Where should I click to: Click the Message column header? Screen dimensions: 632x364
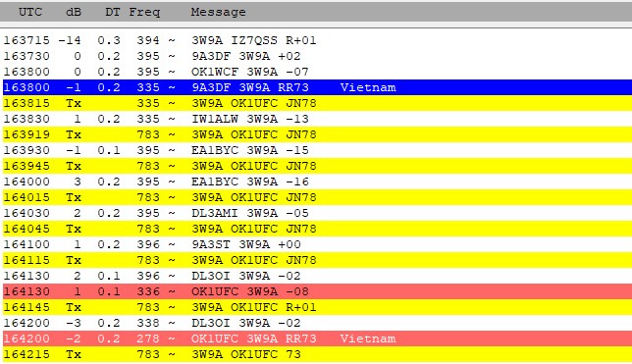tap(218, 12)
